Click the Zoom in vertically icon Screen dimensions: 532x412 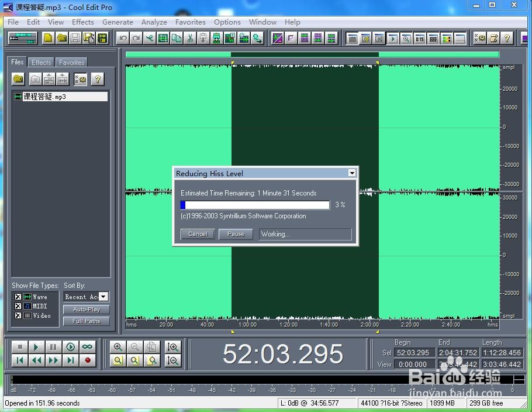tap(172, 347)
